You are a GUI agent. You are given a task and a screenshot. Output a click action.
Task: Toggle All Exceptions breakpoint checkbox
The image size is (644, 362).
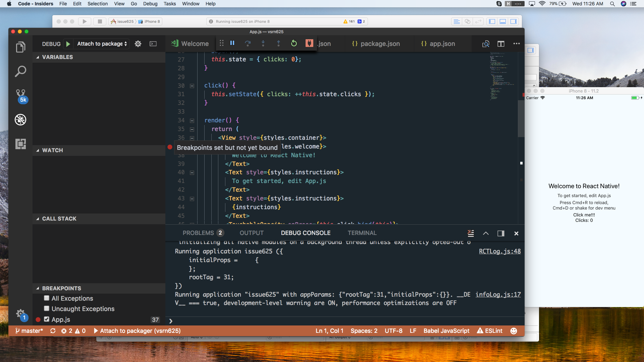click(x=47, y=298)
